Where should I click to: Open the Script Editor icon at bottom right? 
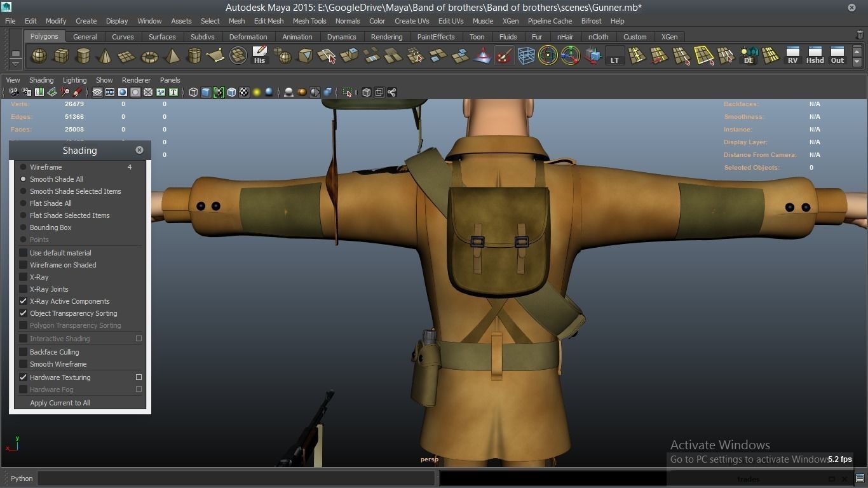[x=860, y=478]
